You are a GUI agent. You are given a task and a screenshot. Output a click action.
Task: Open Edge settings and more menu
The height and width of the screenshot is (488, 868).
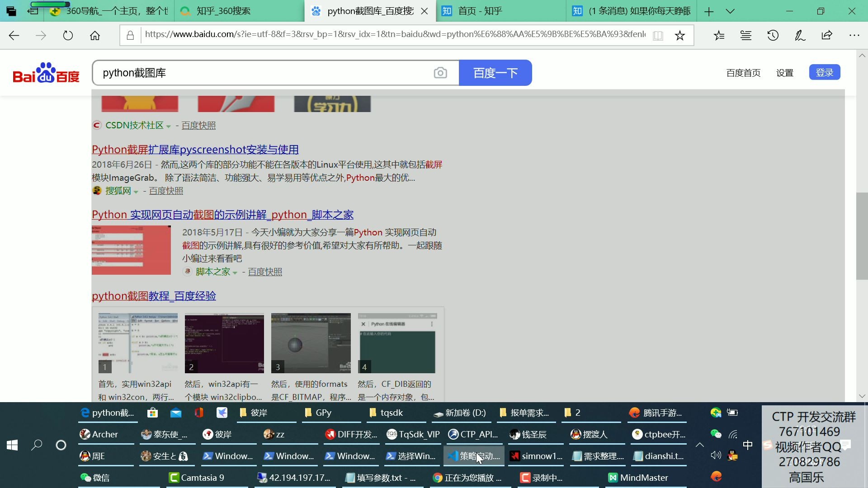[x=854, y=35]
